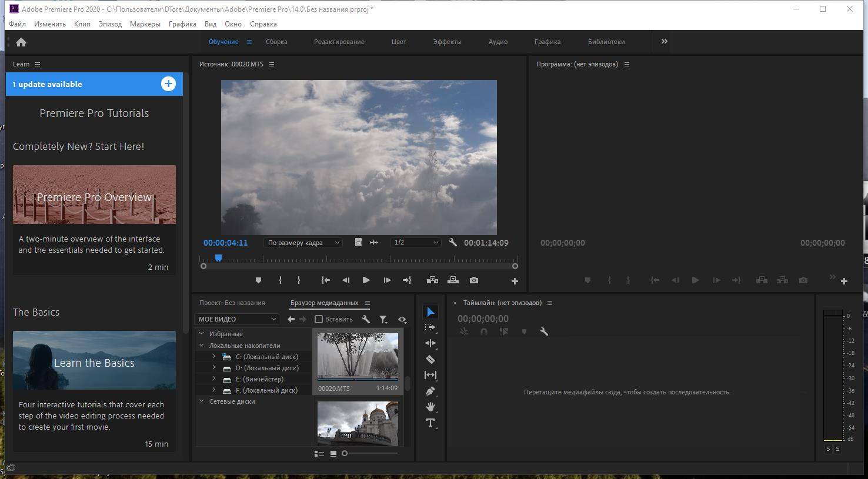Collapse the Избранные tree section

click(202, 334)
